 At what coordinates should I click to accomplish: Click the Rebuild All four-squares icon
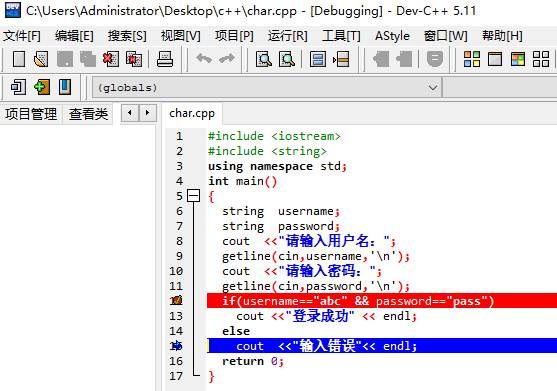(x=541, y=59)
